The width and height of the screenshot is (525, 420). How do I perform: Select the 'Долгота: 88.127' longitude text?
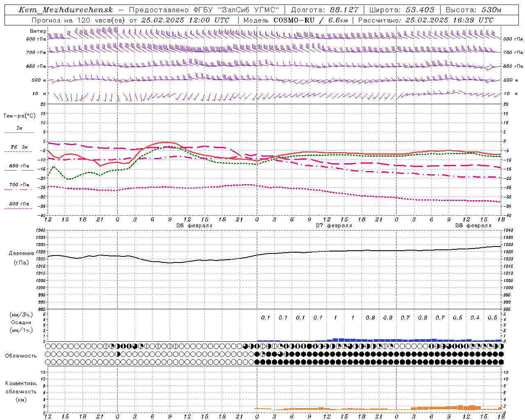pyautogui.click(x=324, y=10)
